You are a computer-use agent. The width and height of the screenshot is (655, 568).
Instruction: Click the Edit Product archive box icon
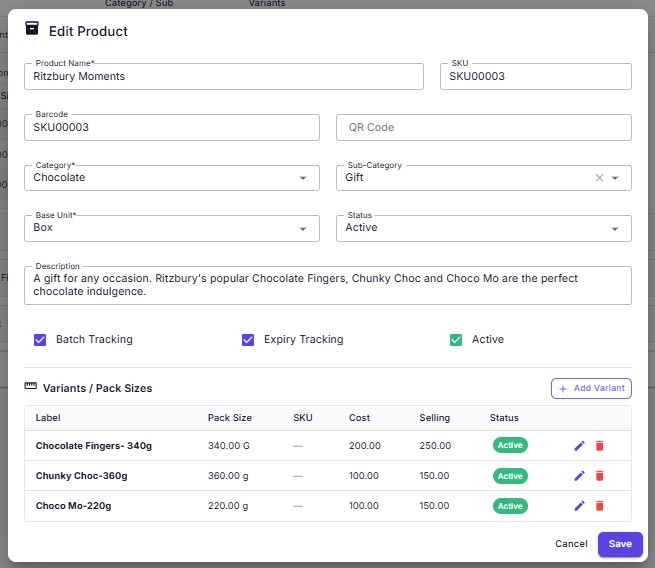[x=32, y=28]
